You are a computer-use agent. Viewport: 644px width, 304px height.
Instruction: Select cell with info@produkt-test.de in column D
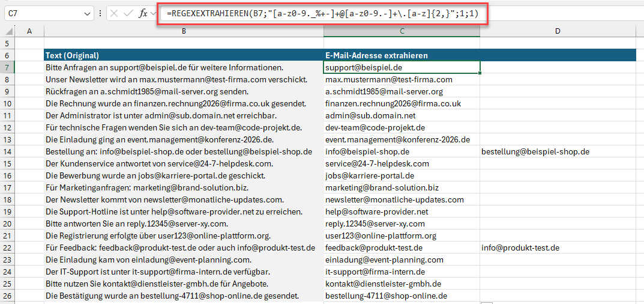coord(558,248)
